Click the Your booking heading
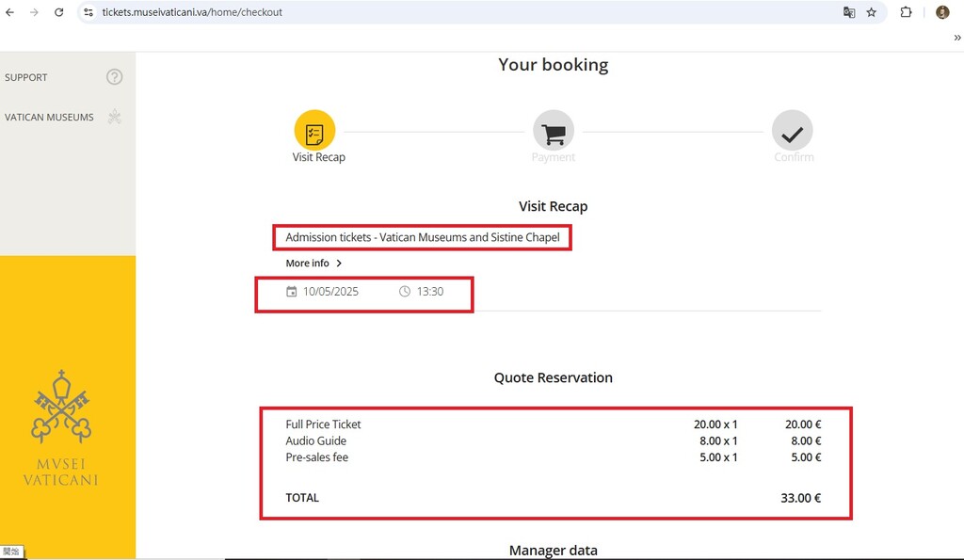The image size is (964, 560). (553, 65)
